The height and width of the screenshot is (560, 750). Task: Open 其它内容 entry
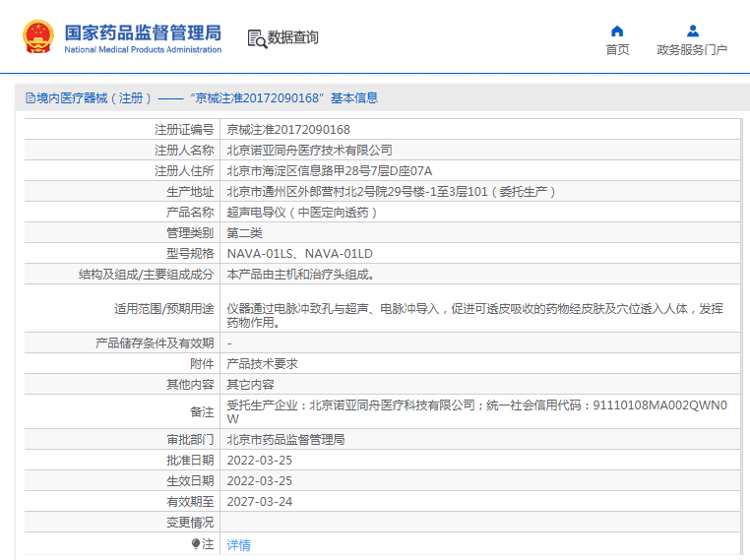(x=250, y=385)
